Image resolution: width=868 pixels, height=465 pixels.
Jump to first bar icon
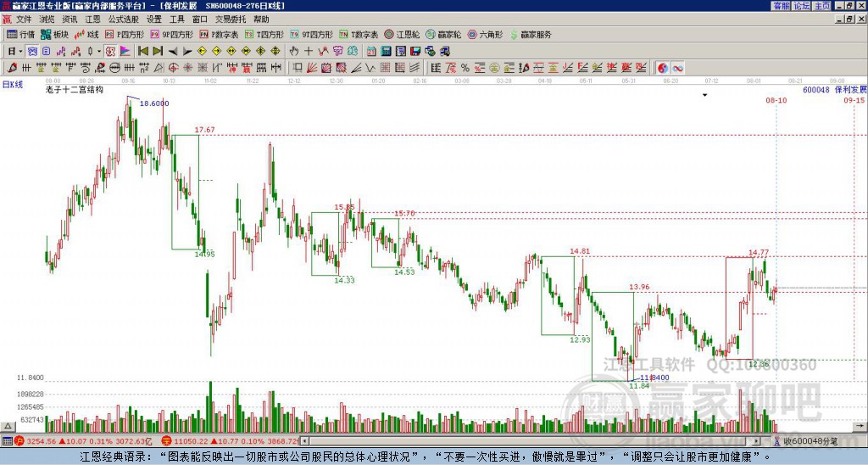click(x=142, y=51)
